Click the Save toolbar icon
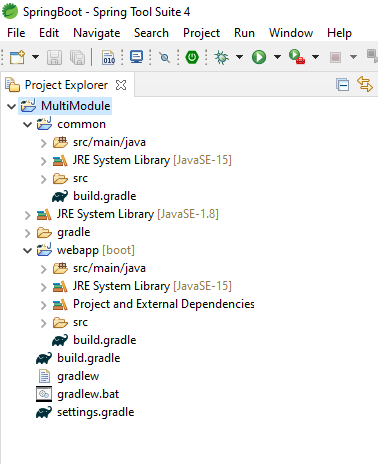 pos(54,57)
